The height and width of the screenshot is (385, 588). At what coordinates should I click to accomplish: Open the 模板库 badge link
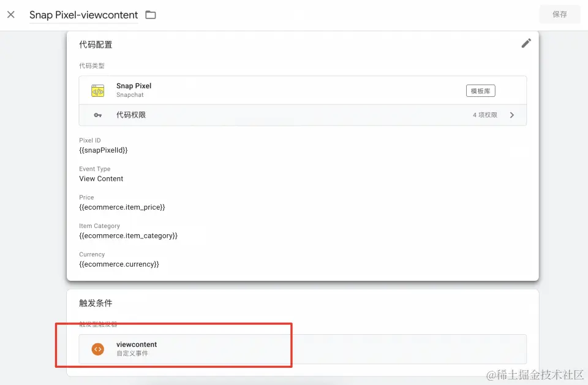[481, 91]
